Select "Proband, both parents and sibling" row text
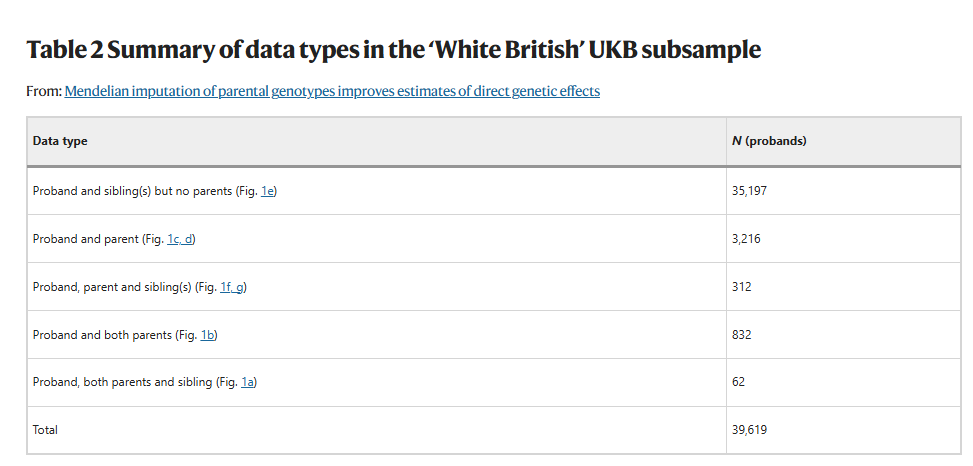Viewport: 973px width, 466px height. [x=122, y=383]
